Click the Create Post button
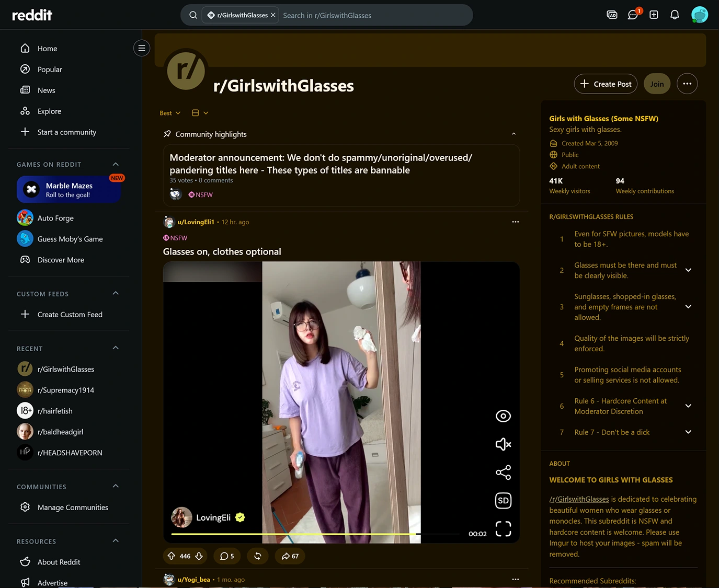 click(606, 84)
